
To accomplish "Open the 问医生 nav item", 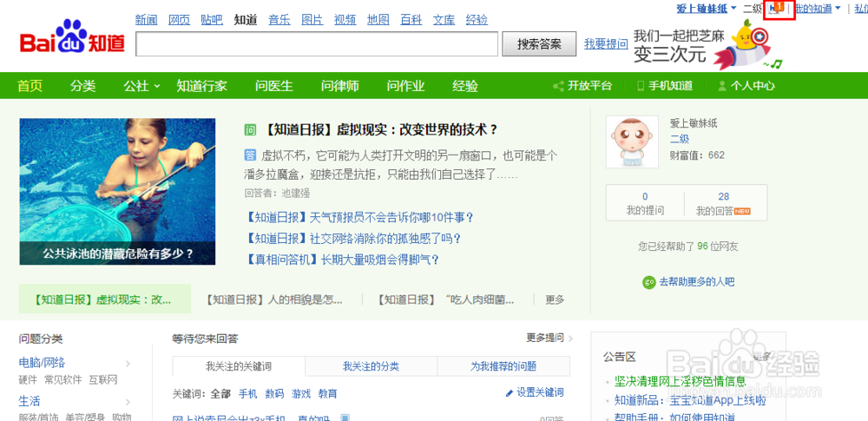I will point(274,86).
